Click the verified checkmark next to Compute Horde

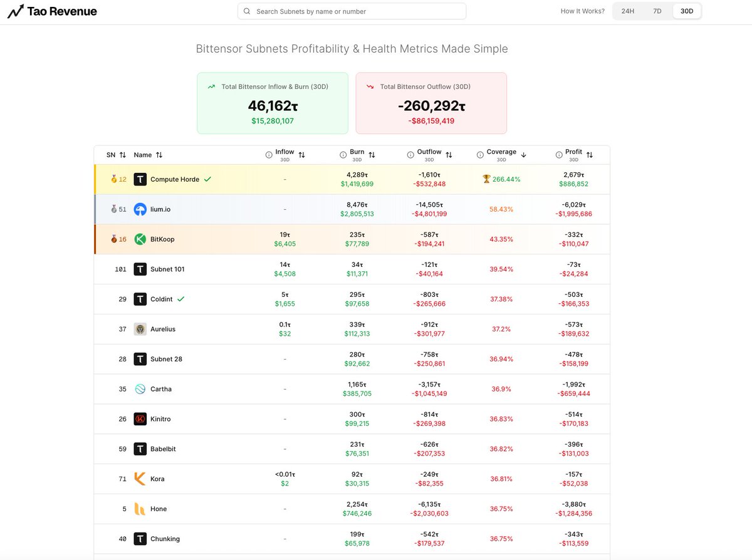tap(207, 179)
